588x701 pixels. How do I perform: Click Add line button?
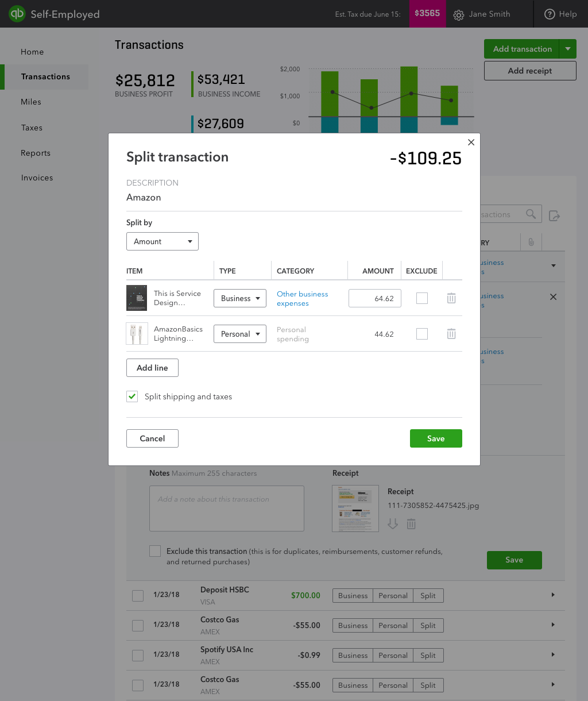(x=152, y=368)
